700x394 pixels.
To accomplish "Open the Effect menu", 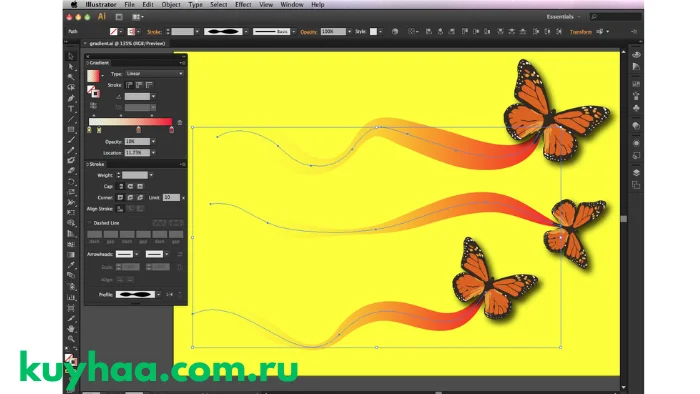I will click(x=243, y=4).
